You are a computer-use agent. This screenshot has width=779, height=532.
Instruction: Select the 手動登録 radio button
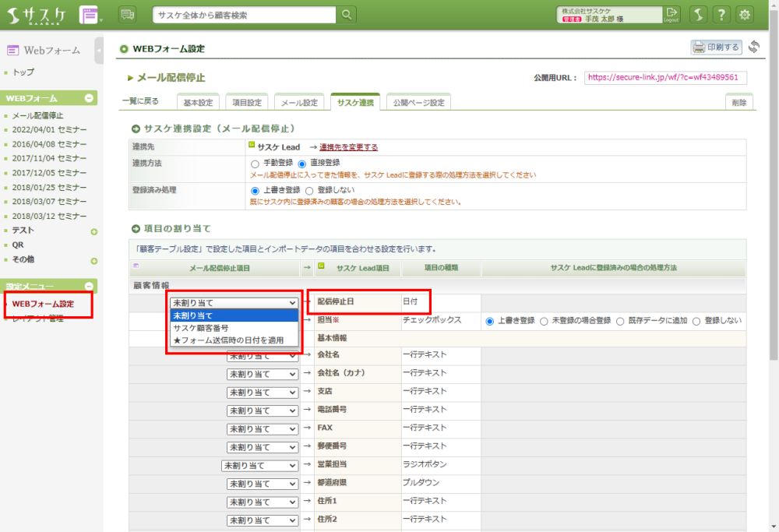[x=255, y=164]
